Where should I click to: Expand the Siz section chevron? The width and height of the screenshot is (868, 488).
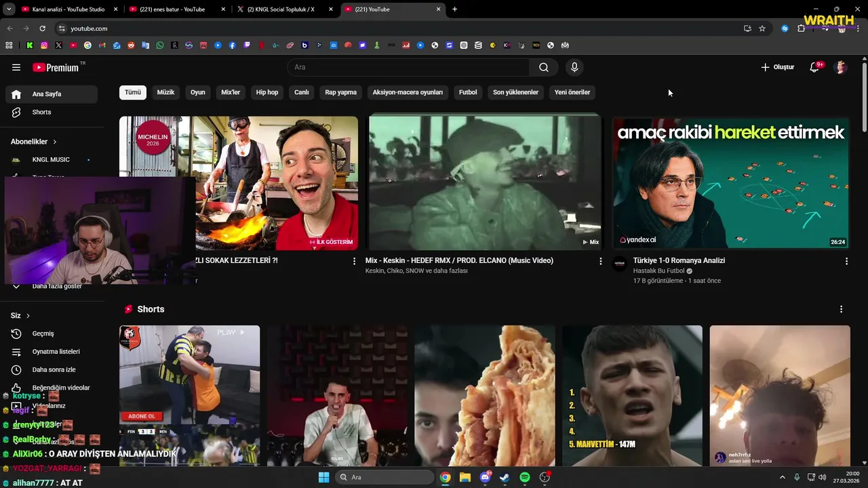pos(28,316)
